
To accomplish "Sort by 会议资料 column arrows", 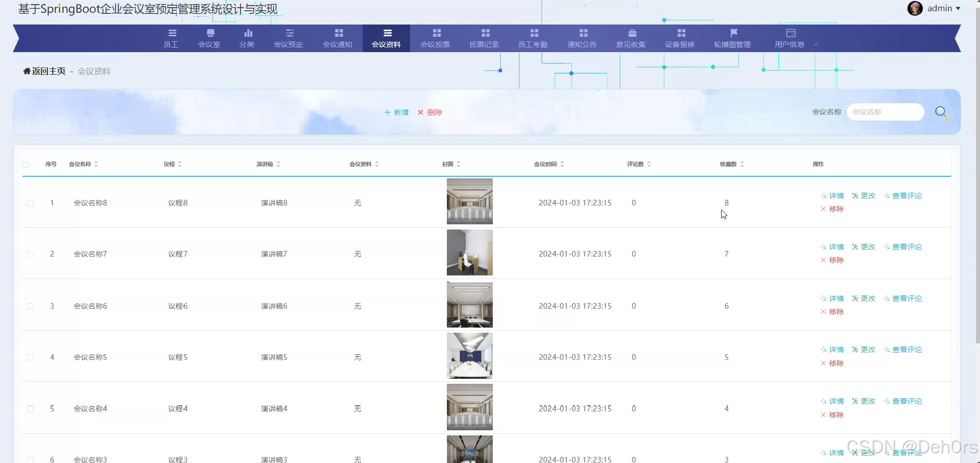I will (x=377, y=164).
